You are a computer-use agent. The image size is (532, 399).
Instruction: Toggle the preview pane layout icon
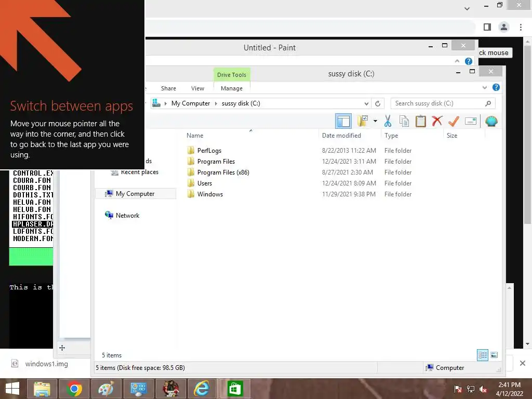[x=343, y=121]
